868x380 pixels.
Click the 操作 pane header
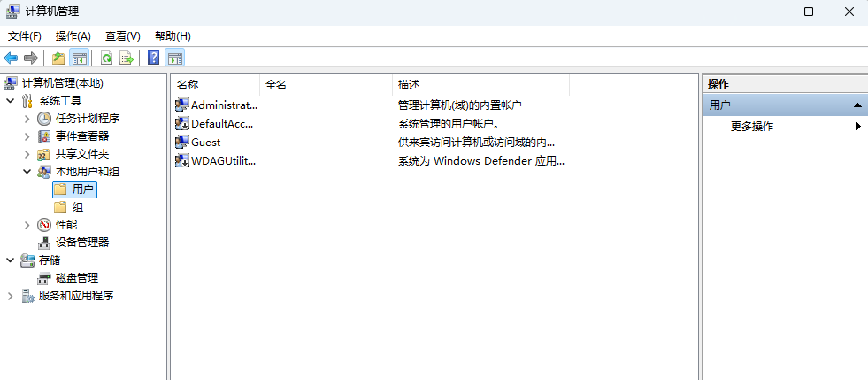tap(785, 84)
